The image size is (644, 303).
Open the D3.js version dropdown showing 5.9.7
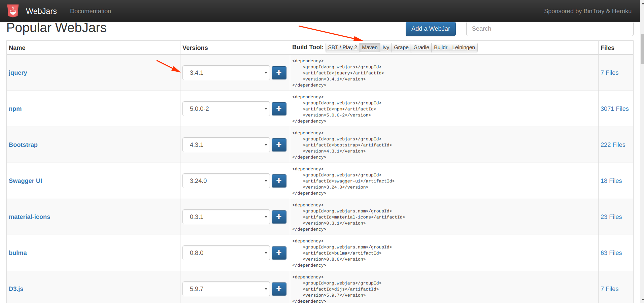point(226,289)
